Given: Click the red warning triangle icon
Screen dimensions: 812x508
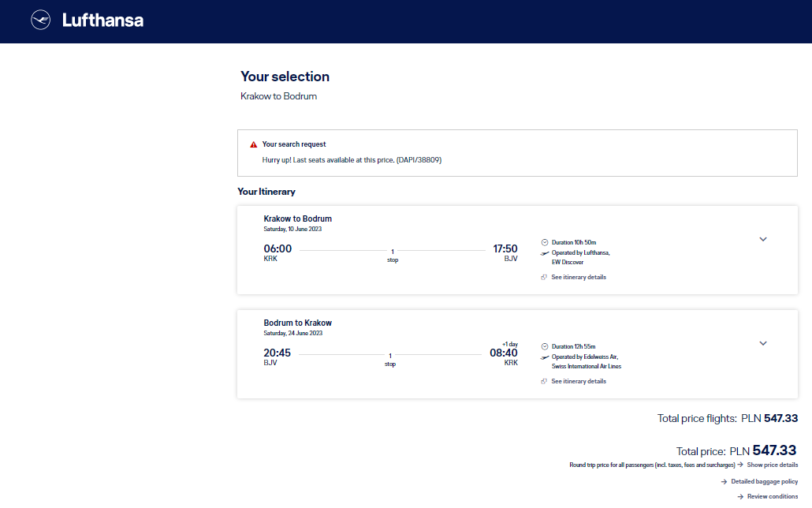Looking at the screenshot, I should pyautogui.click(x=253, y=144).
